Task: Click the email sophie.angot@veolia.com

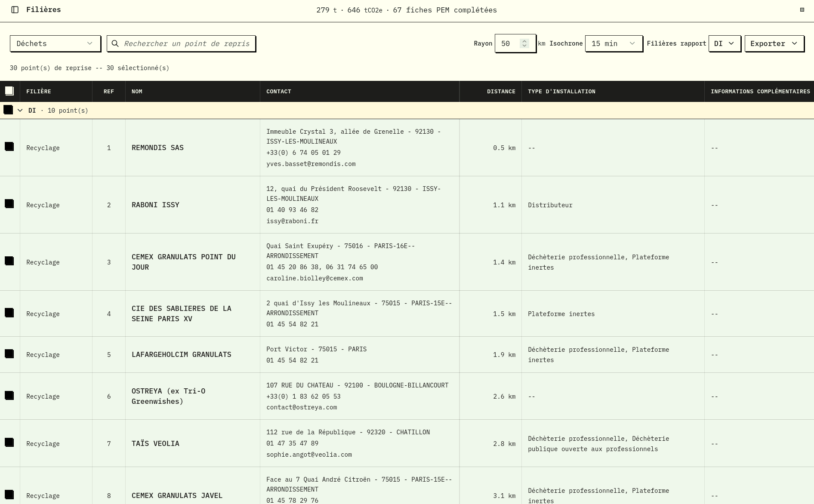Action: tap(309, 455)
